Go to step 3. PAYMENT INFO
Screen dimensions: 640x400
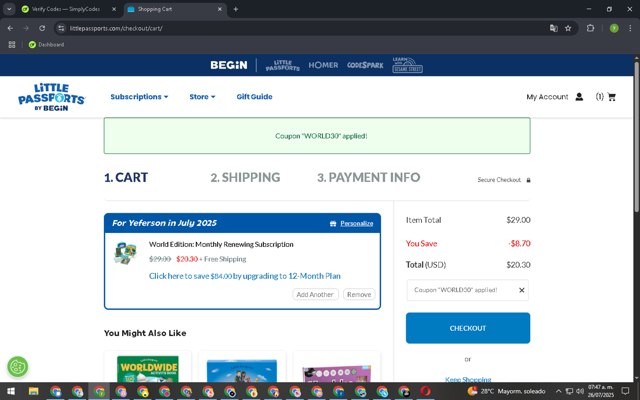coord(369,177)
